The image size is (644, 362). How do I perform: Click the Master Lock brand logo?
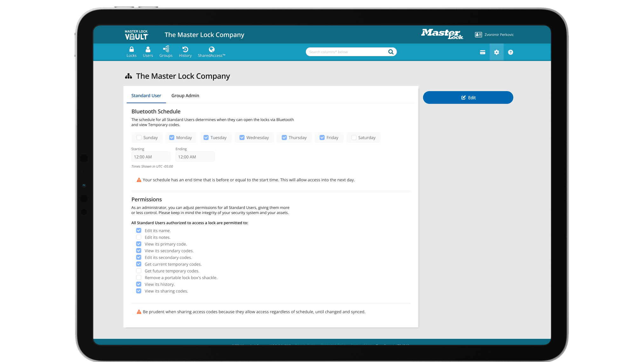tap(442, 34)
